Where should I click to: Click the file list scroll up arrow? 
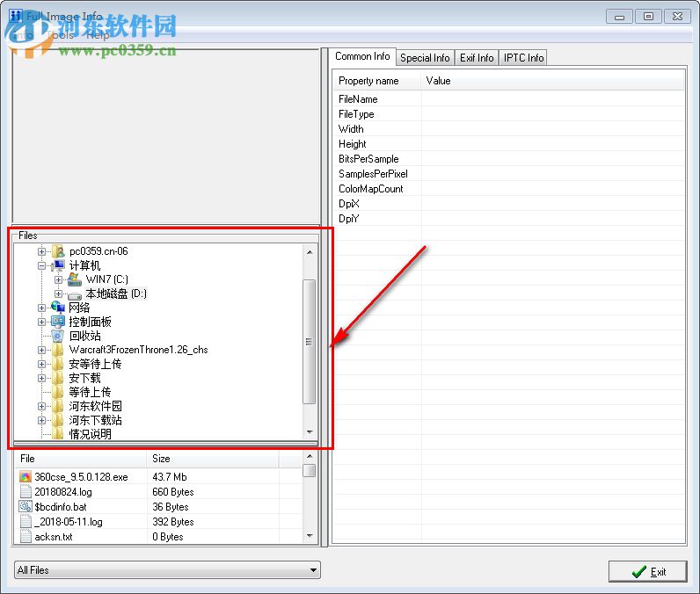point(309,456)
